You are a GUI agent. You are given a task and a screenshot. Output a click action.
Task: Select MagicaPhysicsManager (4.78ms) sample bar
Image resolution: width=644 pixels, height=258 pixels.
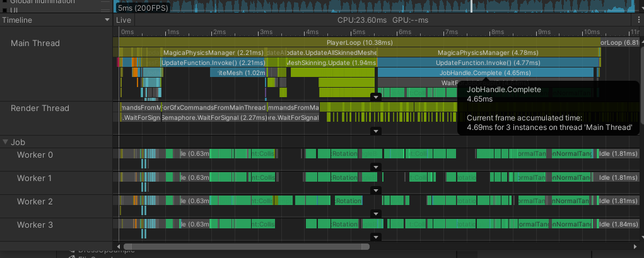[x=488, y=52]
